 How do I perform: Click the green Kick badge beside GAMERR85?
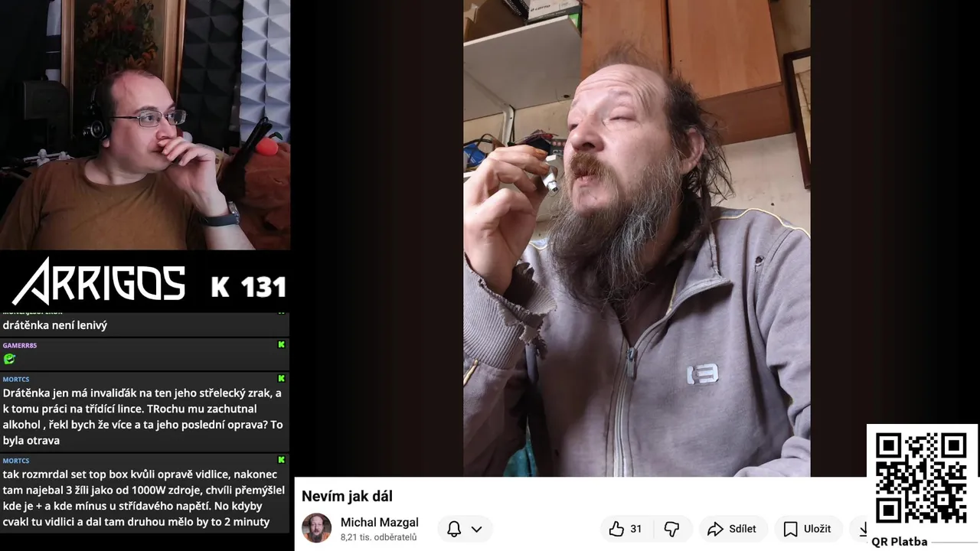coord(281,345)
